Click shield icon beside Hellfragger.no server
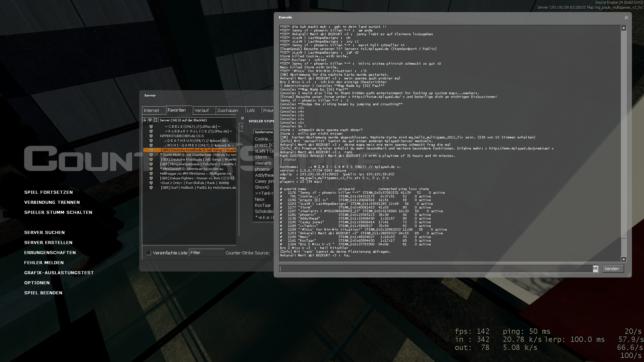644x362 pixels. click(x=151, y=174)
